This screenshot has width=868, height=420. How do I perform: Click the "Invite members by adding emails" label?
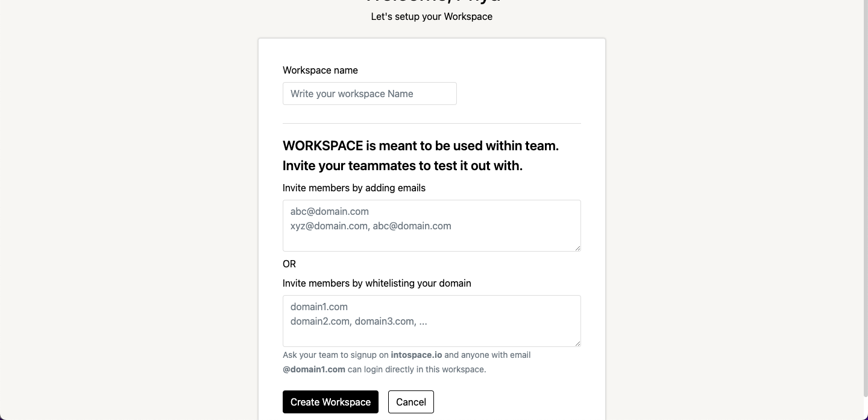tap(354, 188)
